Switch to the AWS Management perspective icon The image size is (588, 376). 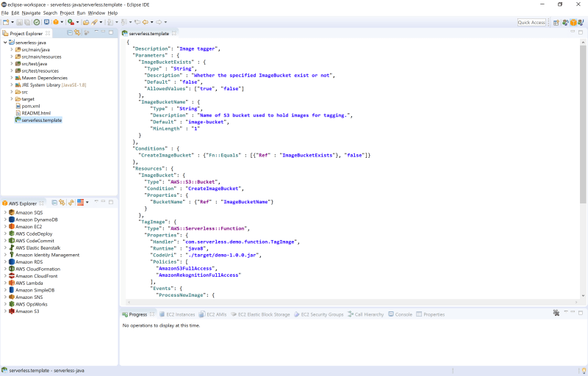coord(573,23)
